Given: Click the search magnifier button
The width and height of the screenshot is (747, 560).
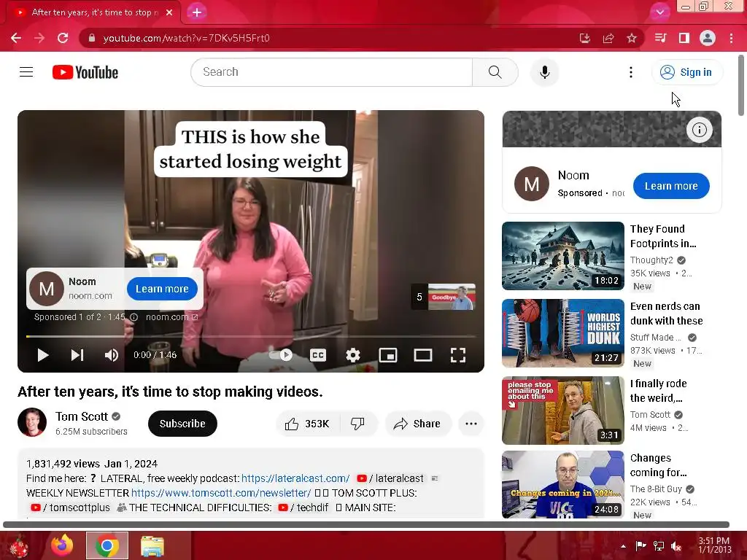Looking at the screenshot, I should click(x=495, y=72).
